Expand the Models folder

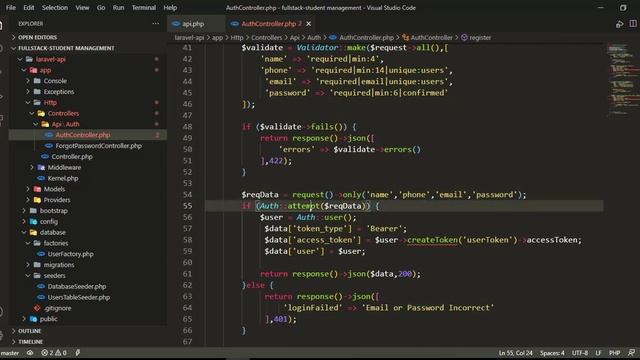tap(54, 189)
